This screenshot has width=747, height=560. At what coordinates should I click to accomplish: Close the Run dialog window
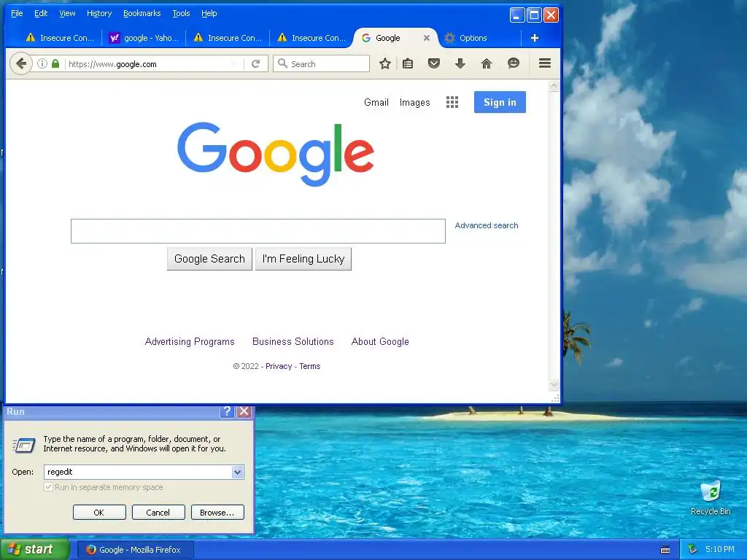(244, 411)
